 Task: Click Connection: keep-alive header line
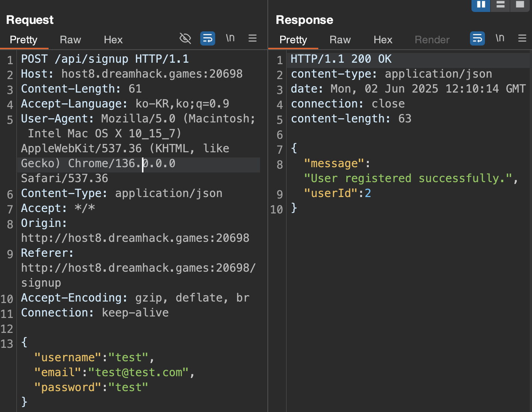click(x=95, y=313)
